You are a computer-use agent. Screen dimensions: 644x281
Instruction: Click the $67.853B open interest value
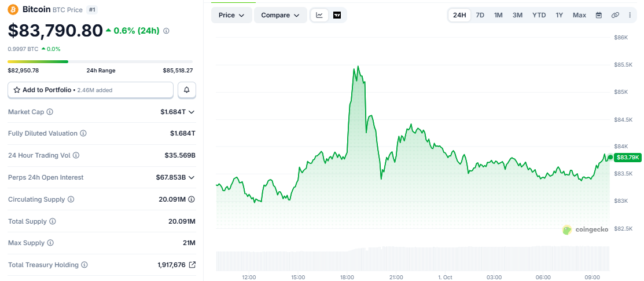pos(171,178)
